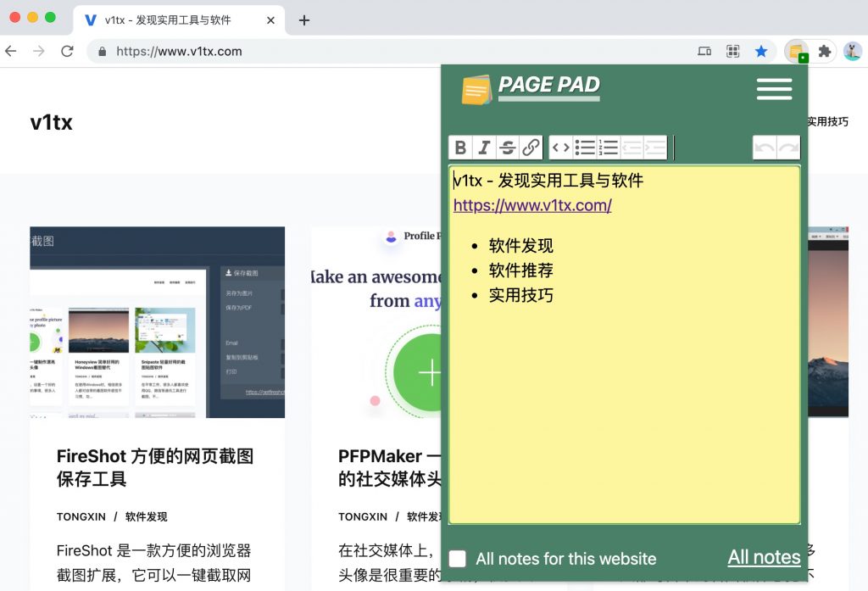Open the 实用技巧 navigation item
This screenshot has height=591, width=868.
(827, 121)
